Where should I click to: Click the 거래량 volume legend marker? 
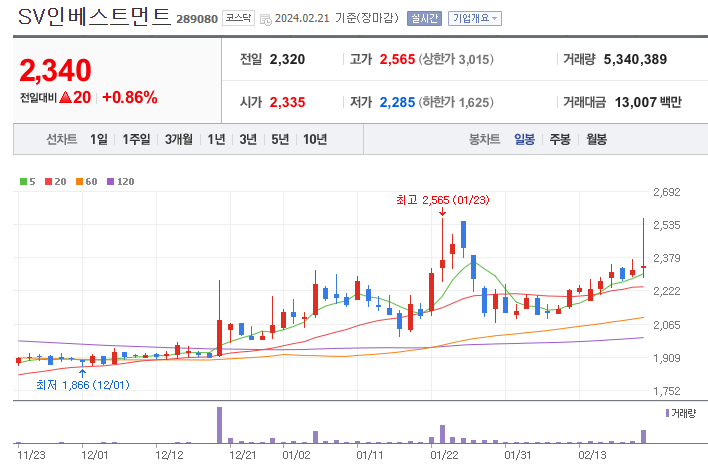[x=667, y=413]
